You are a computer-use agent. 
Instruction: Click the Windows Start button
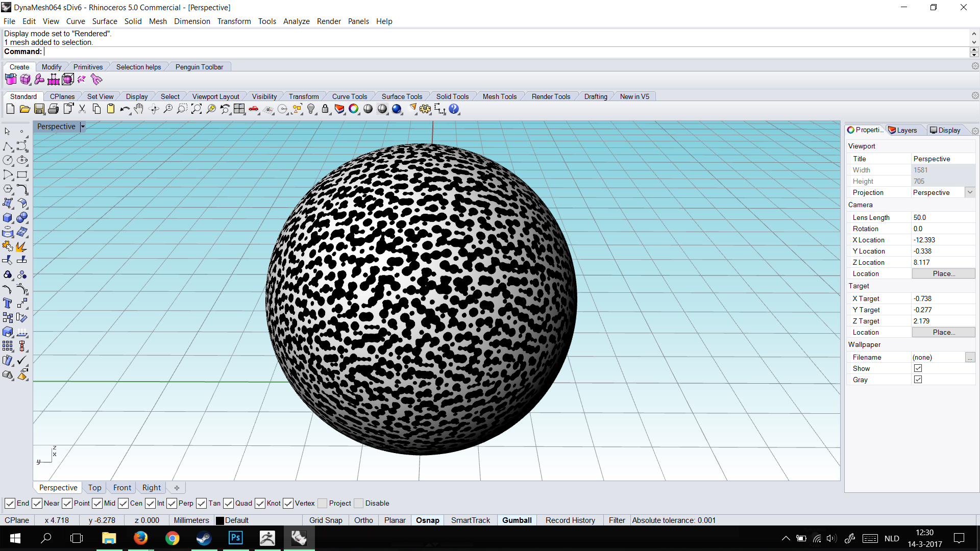15,538
